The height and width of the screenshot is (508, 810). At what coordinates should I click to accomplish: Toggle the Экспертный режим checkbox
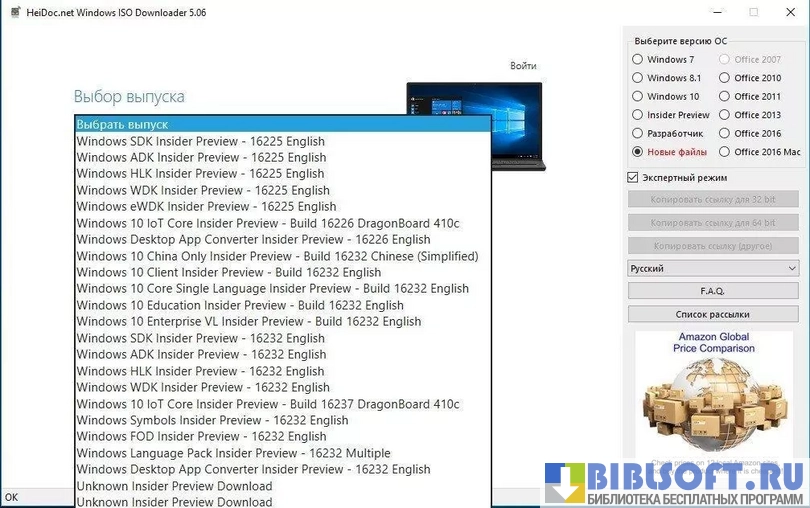pyautogui.click(x=633, y=177)
